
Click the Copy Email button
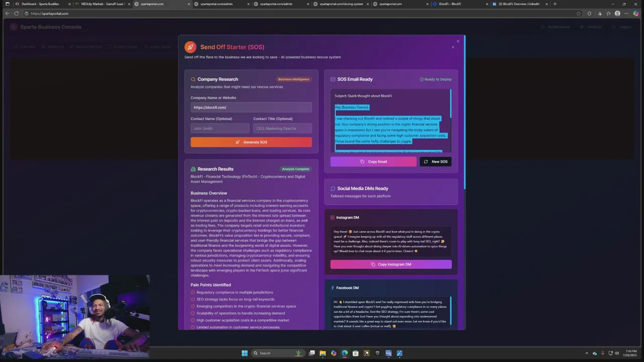click(373, 161)
